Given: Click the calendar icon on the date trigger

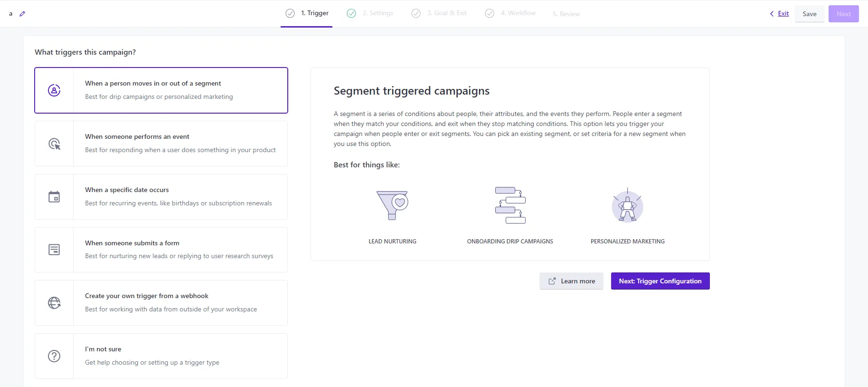Looking at the screenshot, I should 54,196.
